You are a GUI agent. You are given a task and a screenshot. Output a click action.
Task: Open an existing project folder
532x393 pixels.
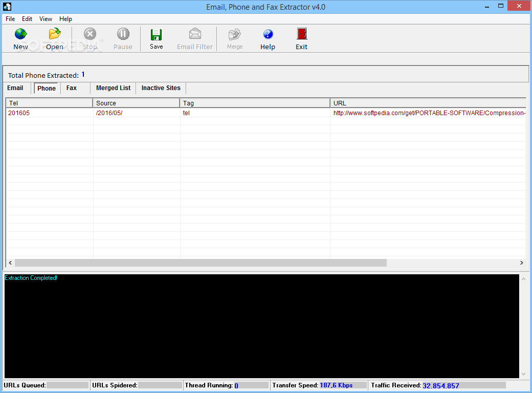tap(55, 39)
